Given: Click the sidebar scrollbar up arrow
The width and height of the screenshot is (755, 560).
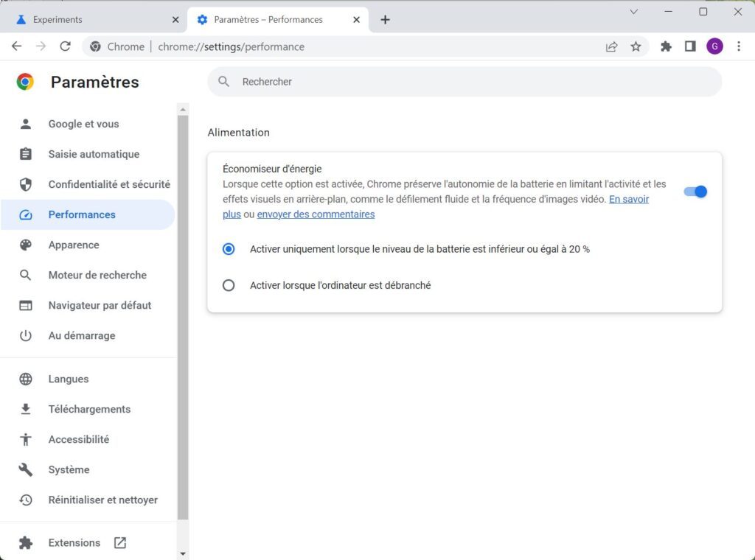Looking at the screenshot, I should tap(183, 110).
